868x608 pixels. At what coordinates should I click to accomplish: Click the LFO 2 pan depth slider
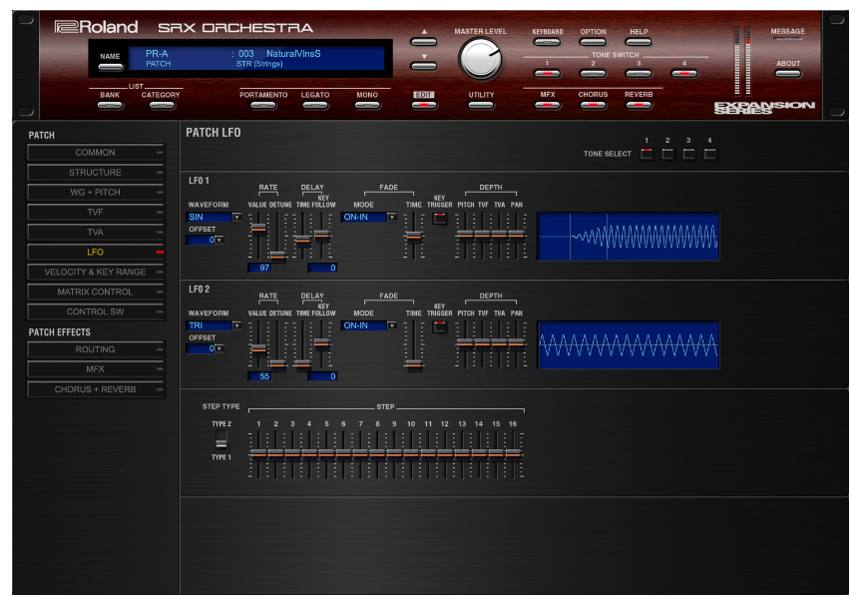click(517, 344)
